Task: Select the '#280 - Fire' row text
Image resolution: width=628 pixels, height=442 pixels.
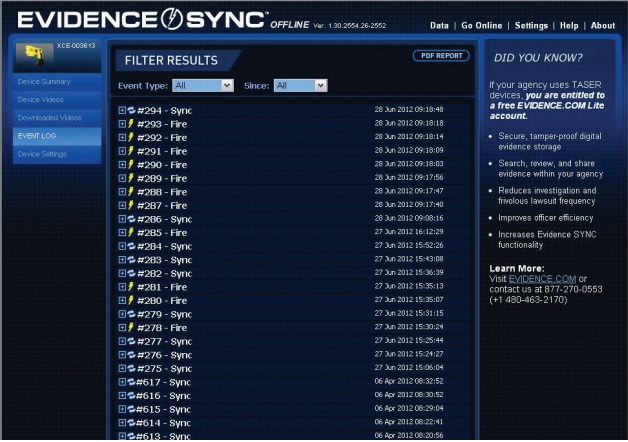Action: (162, 301)
